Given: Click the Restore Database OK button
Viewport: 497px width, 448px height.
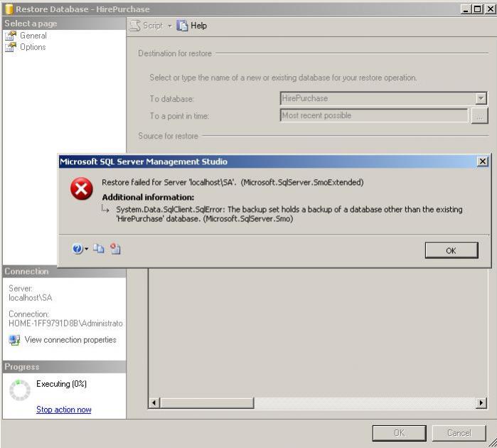Looking at the screenshot, I should [399, 433].
